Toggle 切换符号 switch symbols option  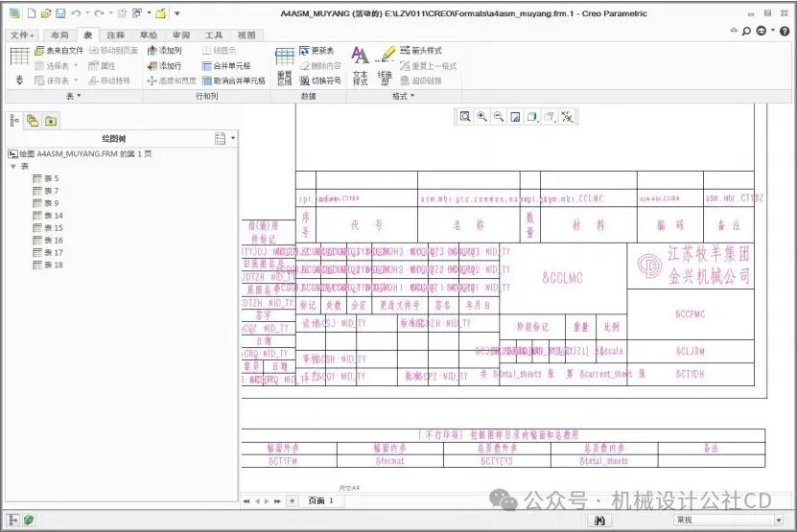[320, 81]
